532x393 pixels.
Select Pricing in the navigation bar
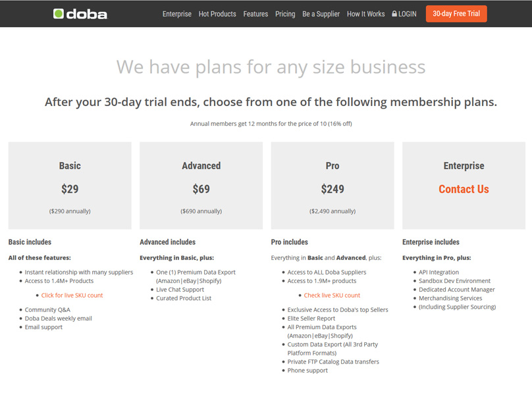(x=285, y=14)
